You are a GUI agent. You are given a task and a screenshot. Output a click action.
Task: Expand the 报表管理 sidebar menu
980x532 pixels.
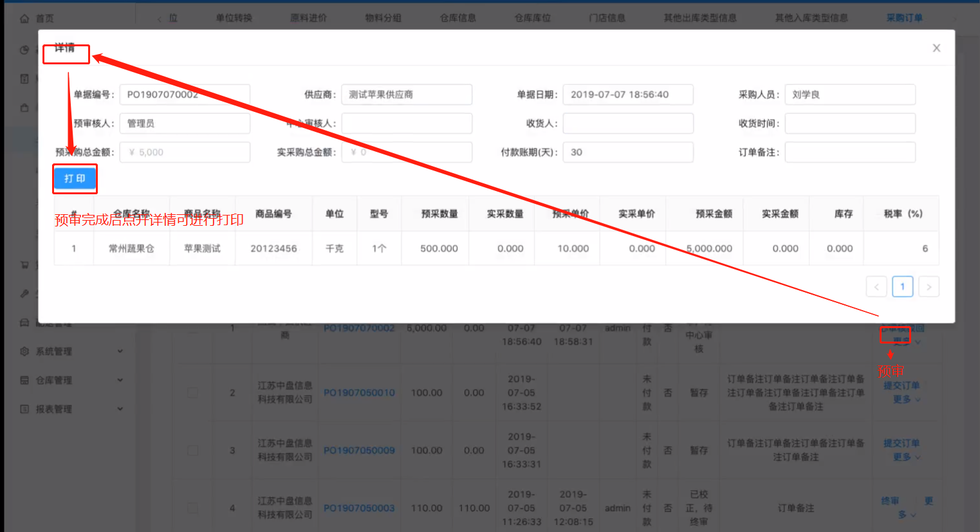[x=120, y=409]
